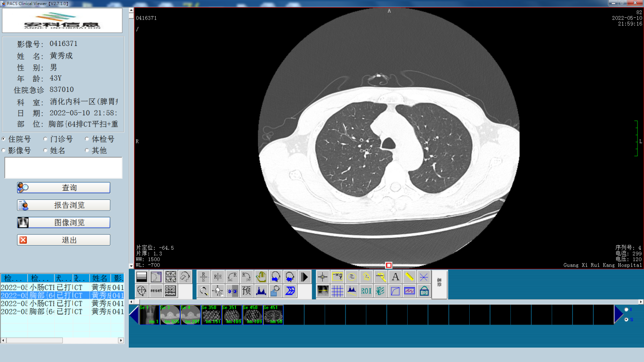Choose the 姓名 radio option
This screenshot has height=362, width=644.
46,150
